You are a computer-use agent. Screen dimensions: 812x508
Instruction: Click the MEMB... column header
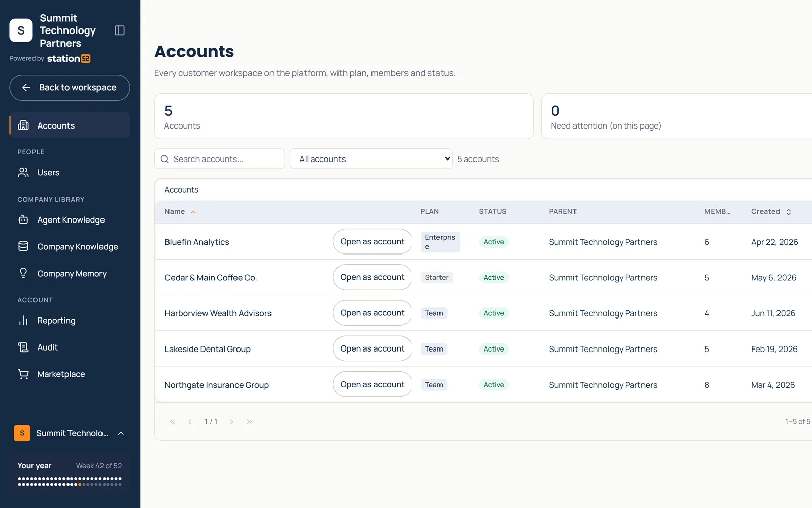point(718,212)
